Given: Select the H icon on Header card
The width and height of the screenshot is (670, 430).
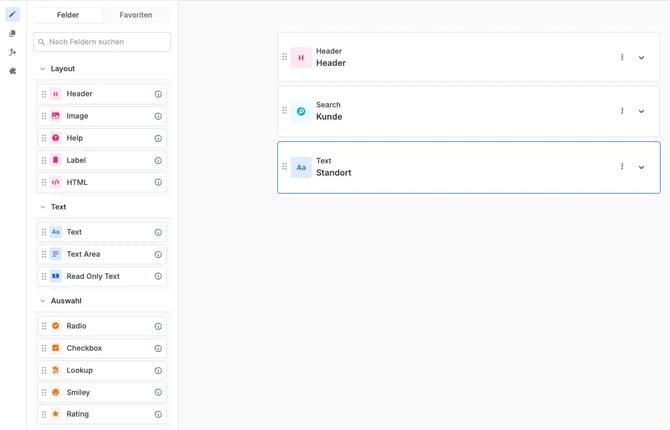Looking at the screenshot, I should pos(301,58).
